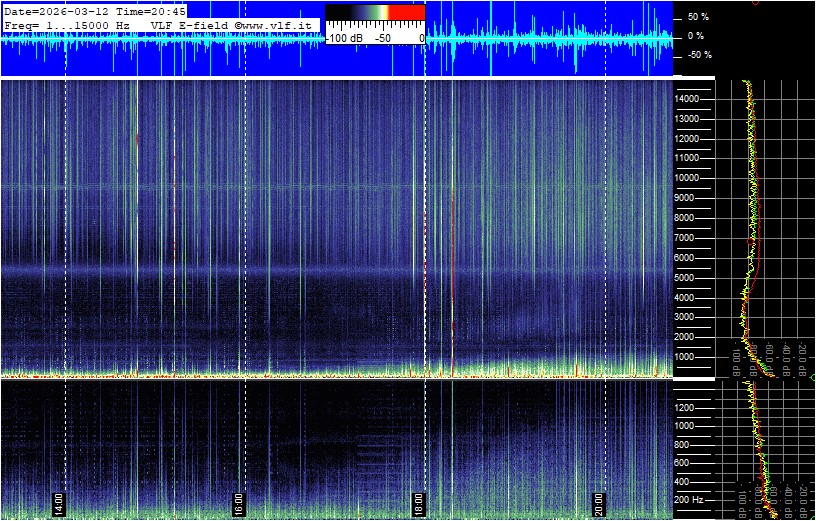Select the 18:00 time marker label
The height and width of the screenshot is (521, 816).
(x=419, y=502)
